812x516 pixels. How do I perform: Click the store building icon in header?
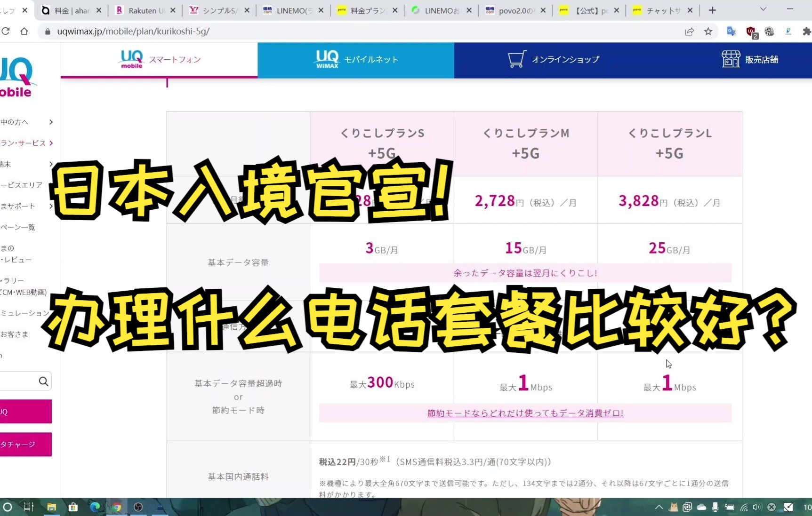click(731, 59)
